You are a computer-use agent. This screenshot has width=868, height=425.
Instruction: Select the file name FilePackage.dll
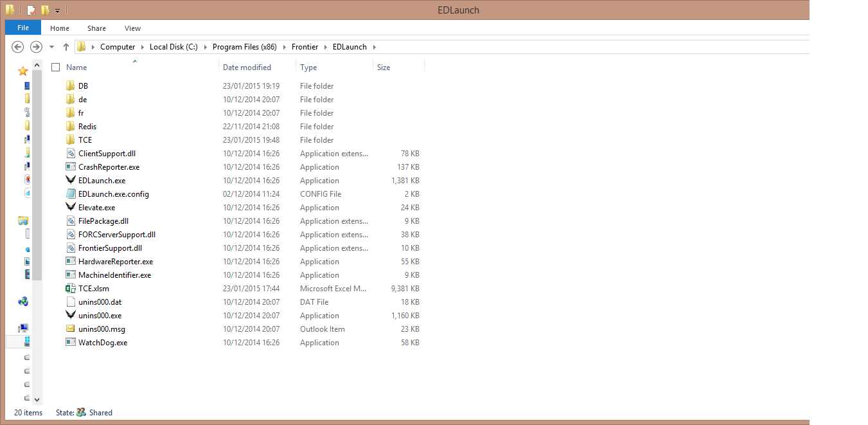103,221
